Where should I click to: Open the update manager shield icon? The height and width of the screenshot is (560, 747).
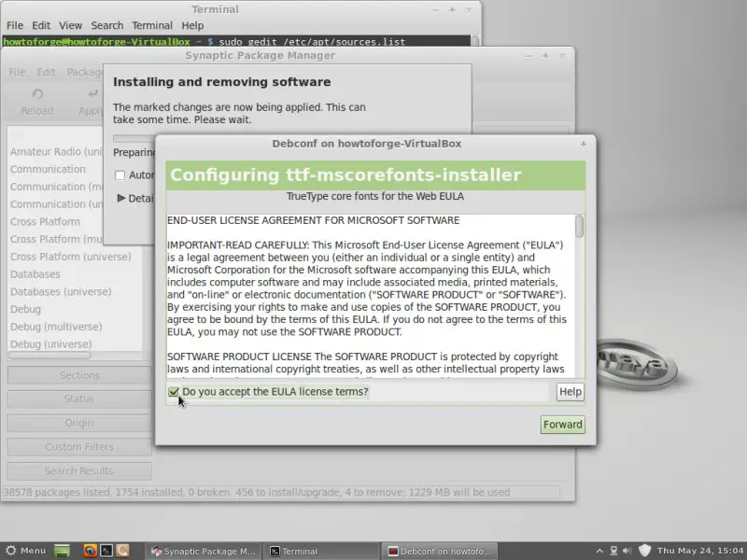point(644,551)
